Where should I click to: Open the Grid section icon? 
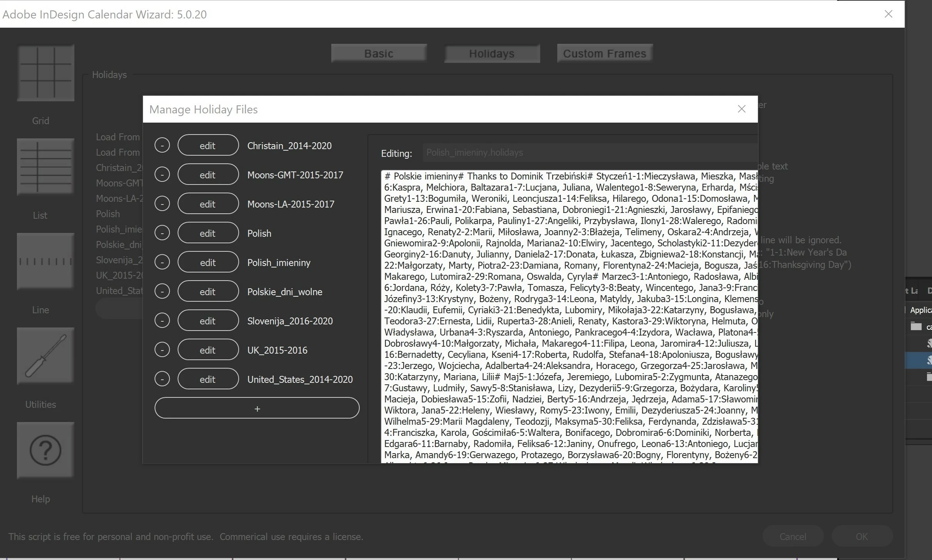[x=45, y=73]
